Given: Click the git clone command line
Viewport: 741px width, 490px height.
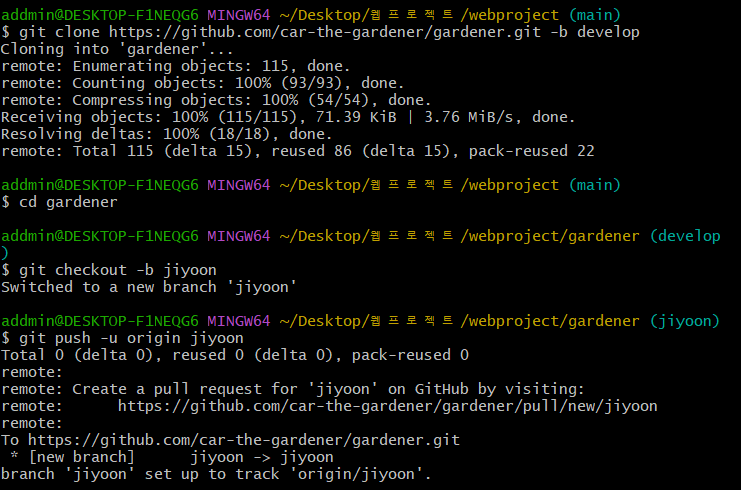Looking at the screenshot, I should pyautogui.click(x=320, y=32).
